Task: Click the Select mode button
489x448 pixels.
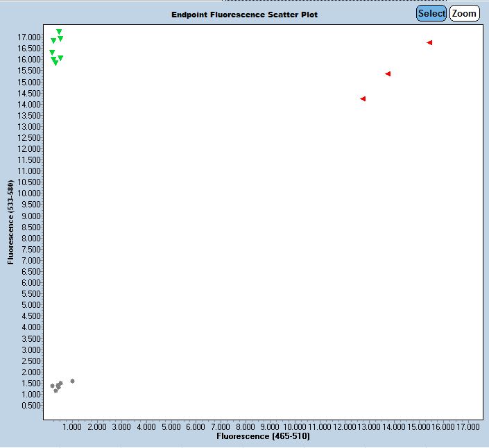Action: (x=431, y=13)
